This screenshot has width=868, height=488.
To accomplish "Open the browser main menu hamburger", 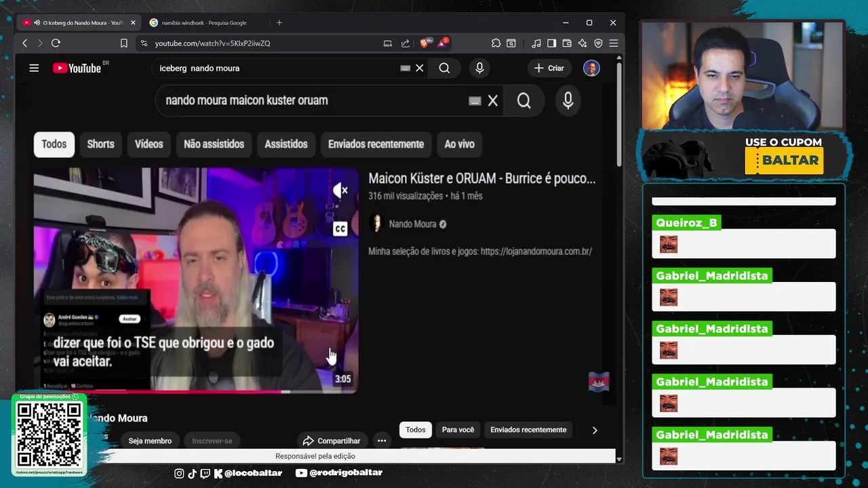I will pos(614,43).
